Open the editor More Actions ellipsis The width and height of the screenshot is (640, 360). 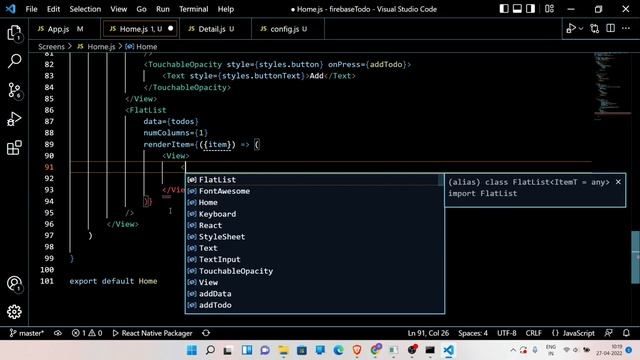[626, 28]
